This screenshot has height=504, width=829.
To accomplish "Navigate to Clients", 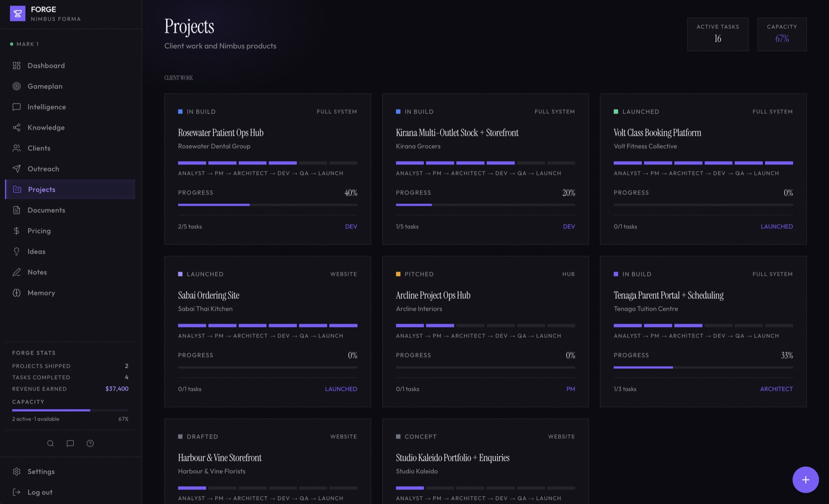I will [70, 148].
